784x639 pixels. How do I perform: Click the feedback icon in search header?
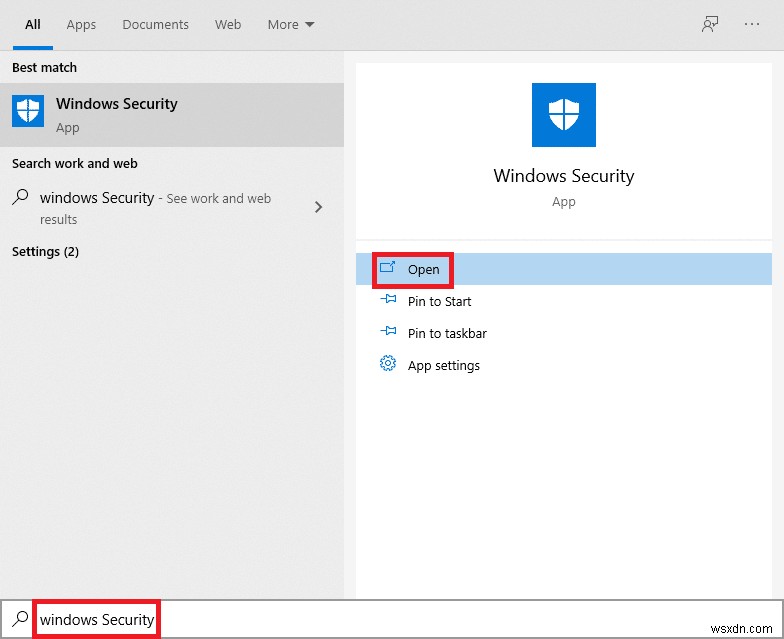click(710, 25)
